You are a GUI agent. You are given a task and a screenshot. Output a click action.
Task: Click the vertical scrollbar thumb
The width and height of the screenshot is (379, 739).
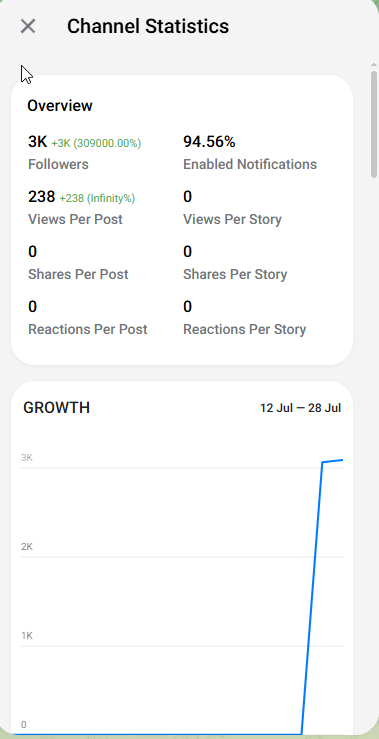coord(374,124)
